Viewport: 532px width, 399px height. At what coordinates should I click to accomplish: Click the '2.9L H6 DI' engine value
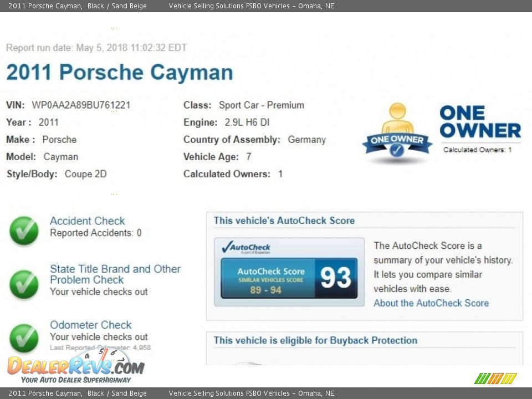click(247, 122)
